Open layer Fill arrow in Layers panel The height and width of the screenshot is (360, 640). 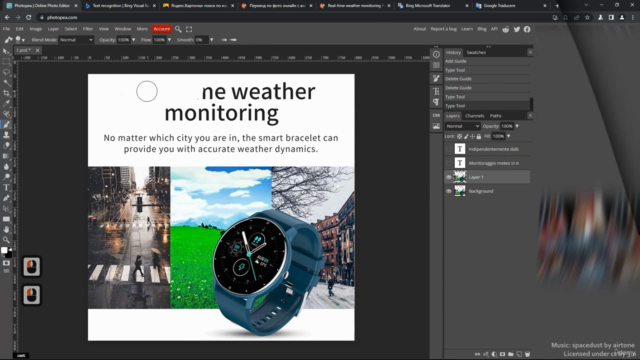point(509,136)
